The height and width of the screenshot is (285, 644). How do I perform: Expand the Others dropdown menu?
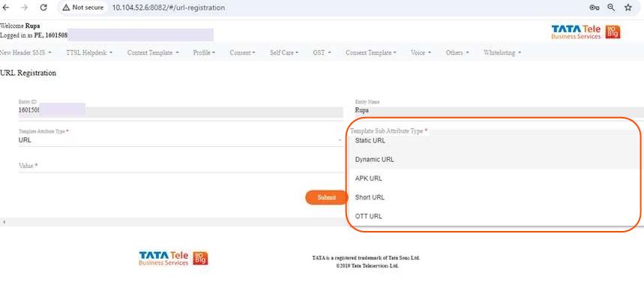tap(457, 52)
